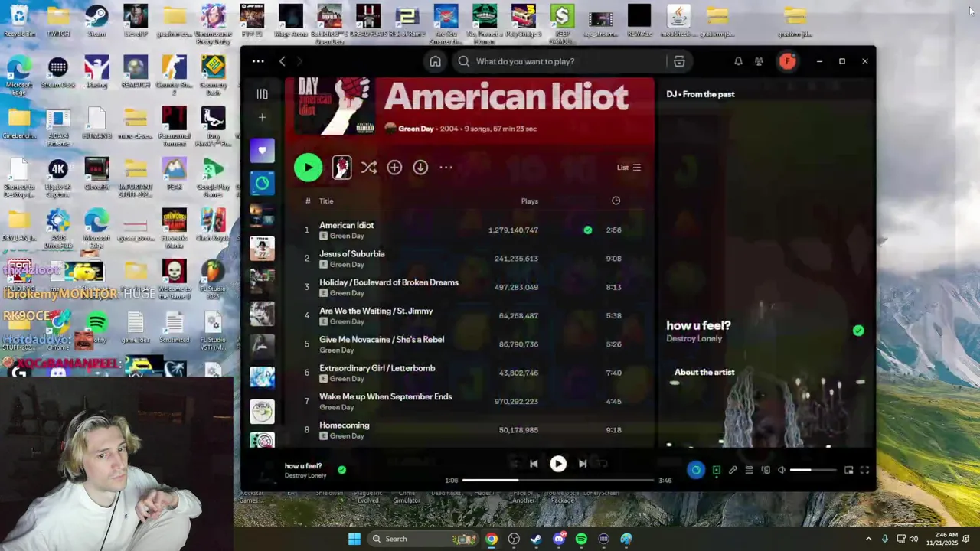Open the Browse icon in search bar
980x551 pixels.
[678, 61]
